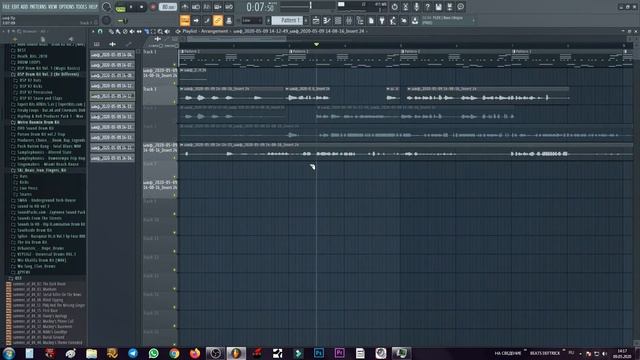Adjust the main pitch knob
Viewport: 640px width, 360px height.
point(106,20)
